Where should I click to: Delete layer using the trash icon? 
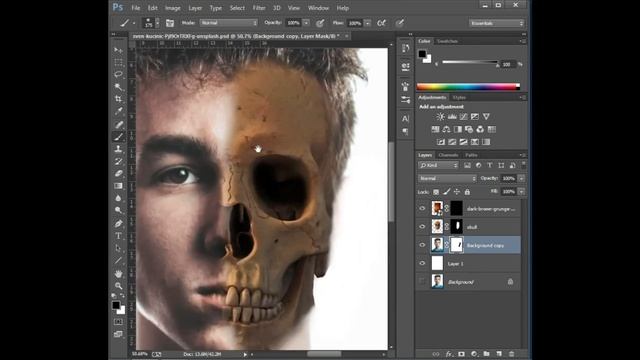coord(511,354)
